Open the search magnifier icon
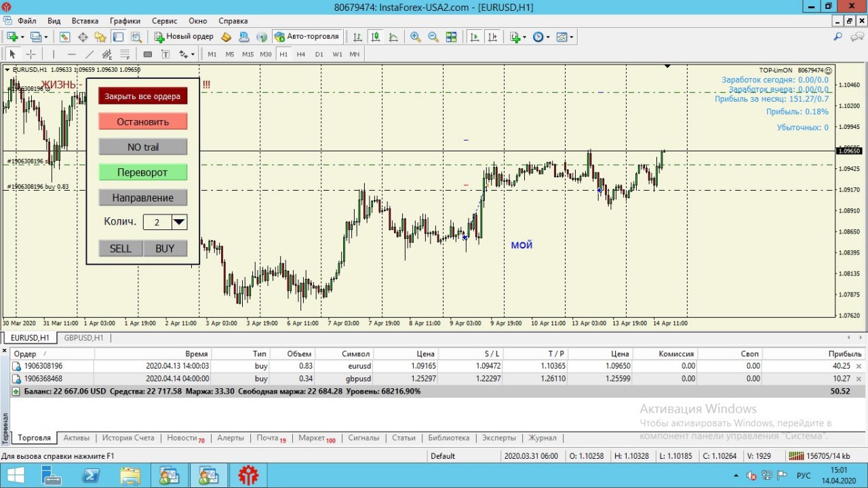 click(837, 37)
